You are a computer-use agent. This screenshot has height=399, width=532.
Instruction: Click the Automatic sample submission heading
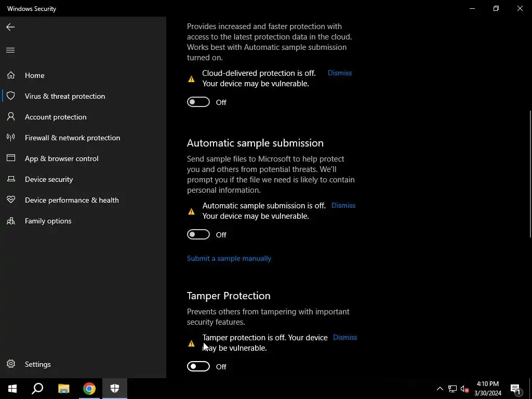(x=255, y=143)
